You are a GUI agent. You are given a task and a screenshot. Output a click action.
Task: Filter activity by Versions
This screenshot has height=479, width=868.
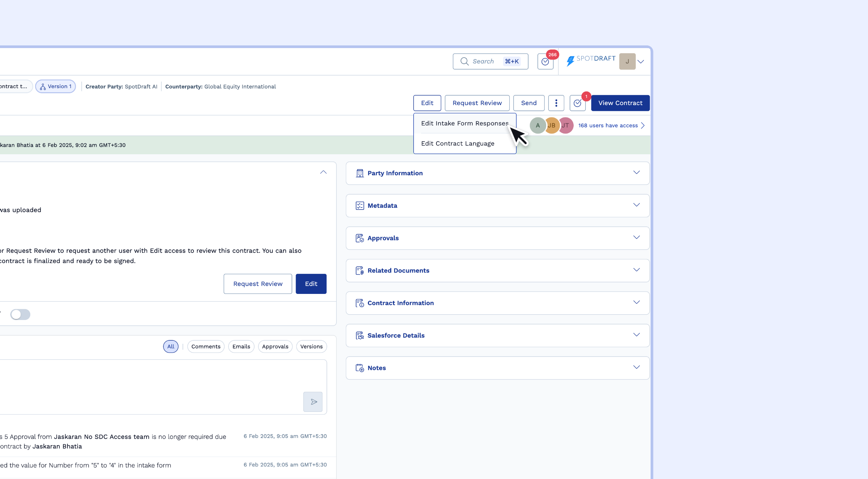[x=311, y=346]
